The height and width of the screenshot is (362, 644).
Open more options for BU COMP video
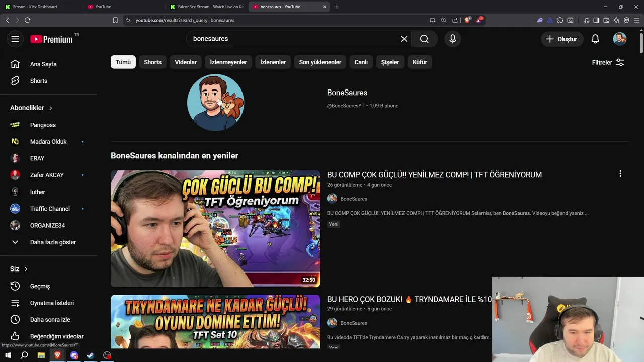(x=620, y=174)
